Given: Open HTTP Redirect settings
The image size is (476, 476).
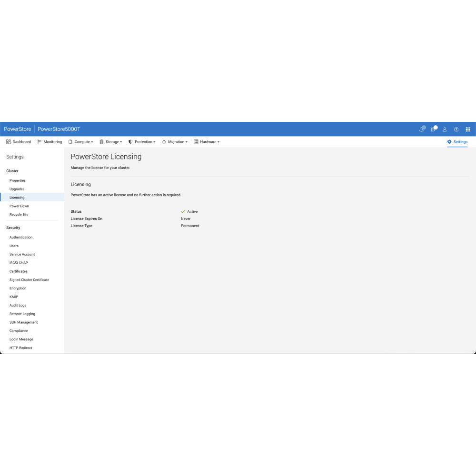Looking at the screenshot, I should [x=20, y=348].
